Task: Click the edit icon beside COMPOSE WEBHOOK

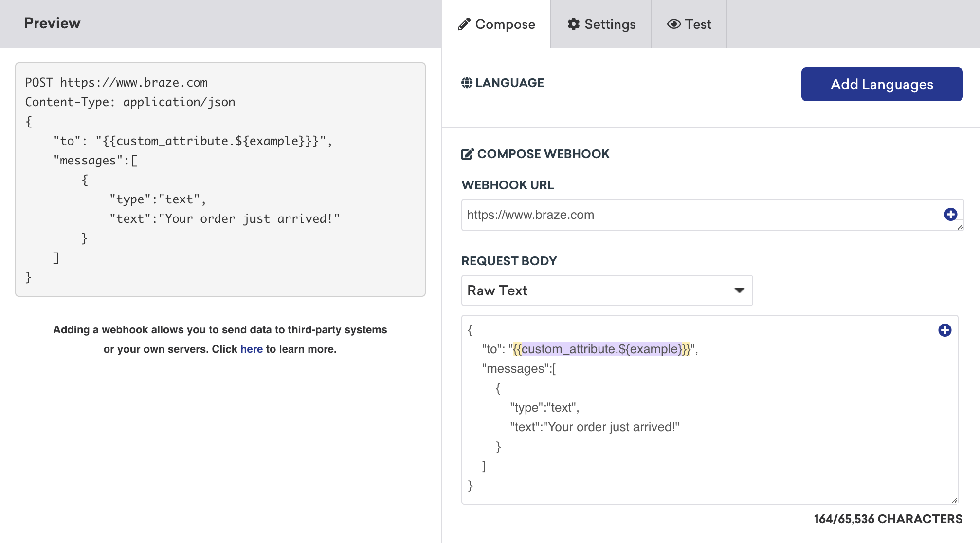Action: coord(467,154)
